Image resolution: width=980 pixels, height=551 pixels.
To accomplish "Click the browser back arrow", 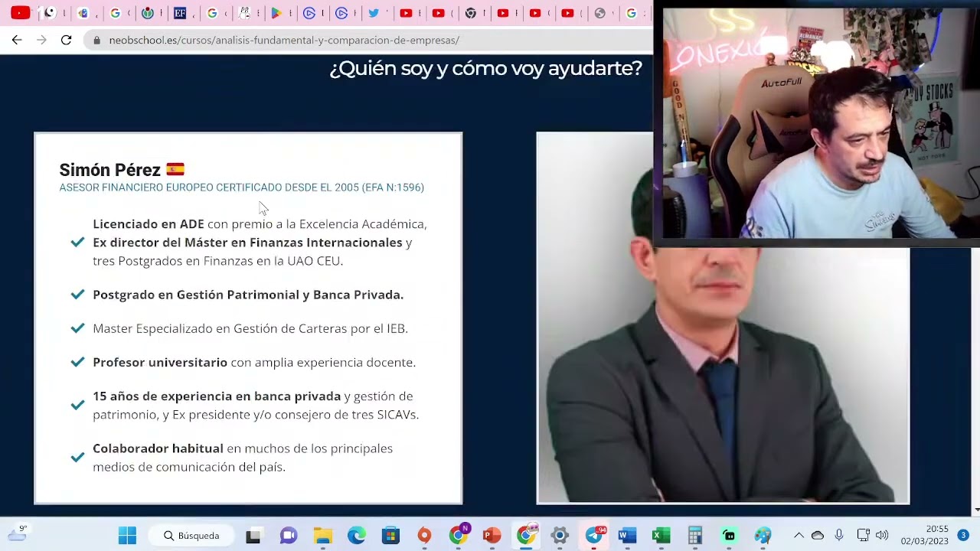I will (x=17, y=40).
